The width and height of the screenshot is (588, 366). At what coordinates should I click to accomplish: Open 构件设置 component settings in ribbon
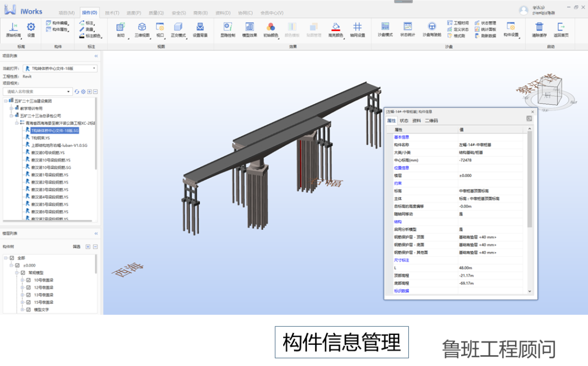point(511,29)
